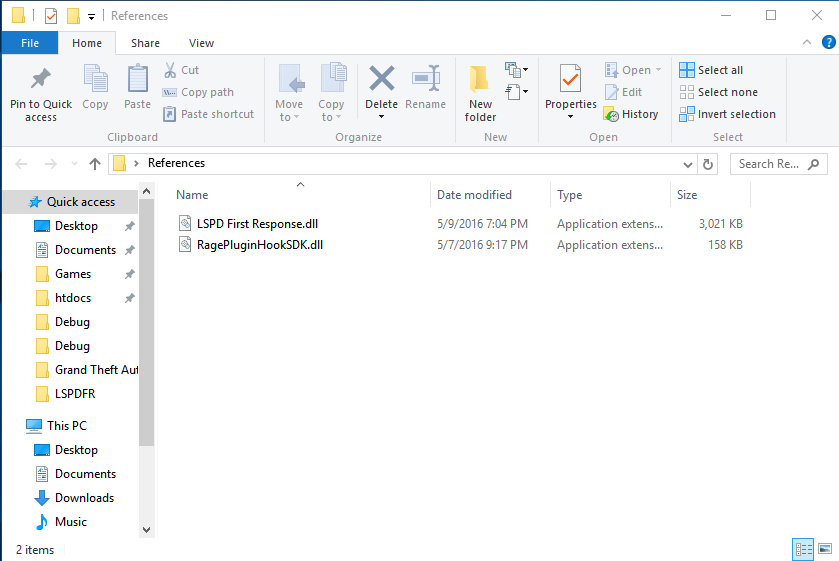Click Properties icon in title bar
Image resolution: width=839 pixels, height=561 pixels.
51,16
